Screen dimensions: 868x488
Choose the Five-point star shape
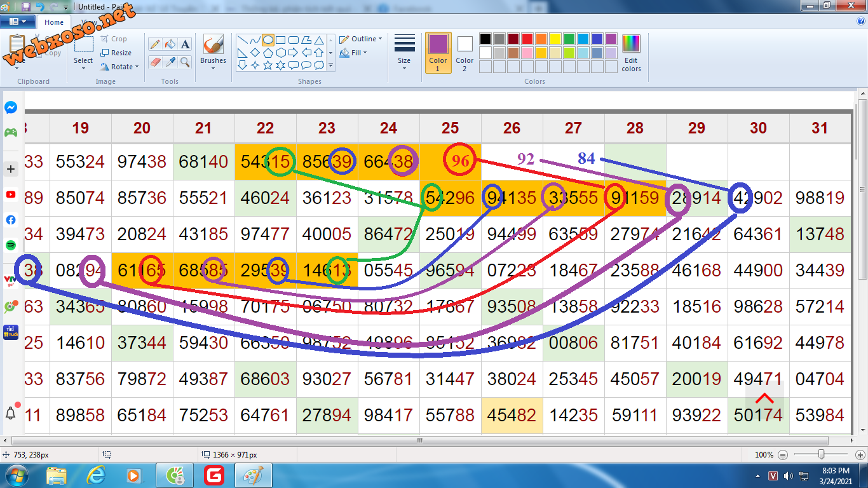268,65
